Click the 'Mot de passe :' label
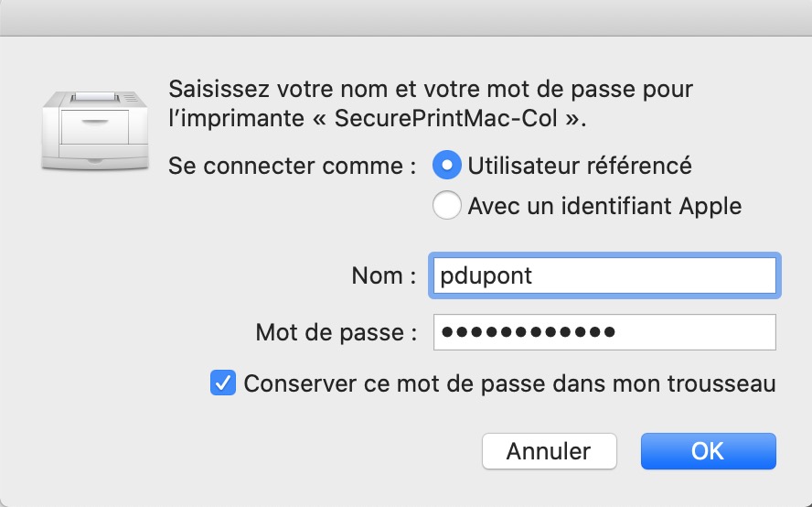This screenshot has height=507, width=812. [x=336, y=332]
